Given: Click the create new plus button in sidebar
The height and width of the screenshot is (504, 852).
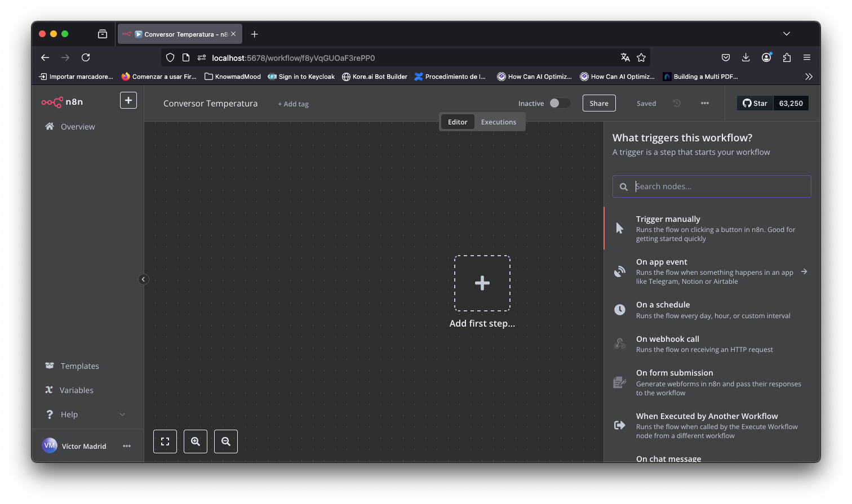Looking at the screenshot, I should [x=128, y=100].
